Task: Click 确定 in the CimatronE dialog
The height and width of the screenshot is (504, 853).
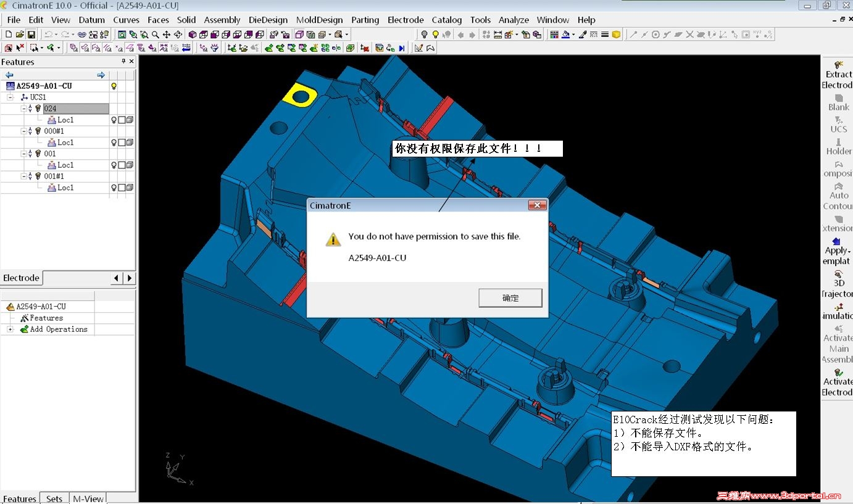Action: (510, 298)
